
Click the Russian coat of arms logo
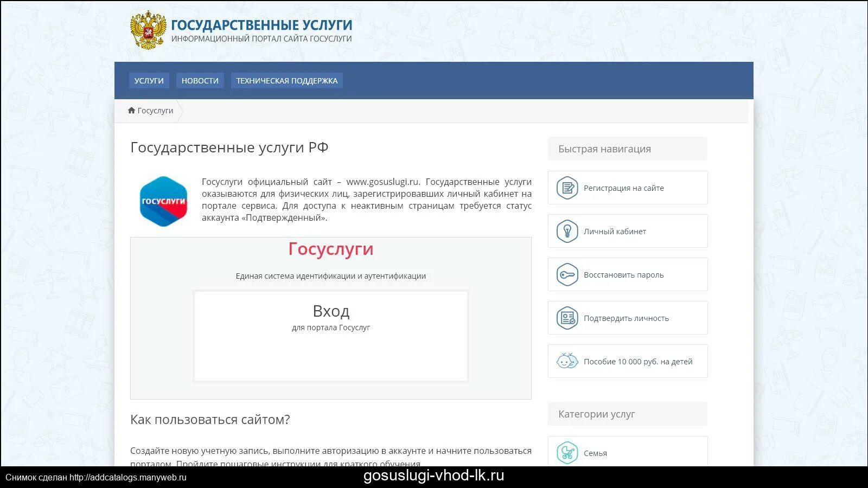click(x=148, y=30)
